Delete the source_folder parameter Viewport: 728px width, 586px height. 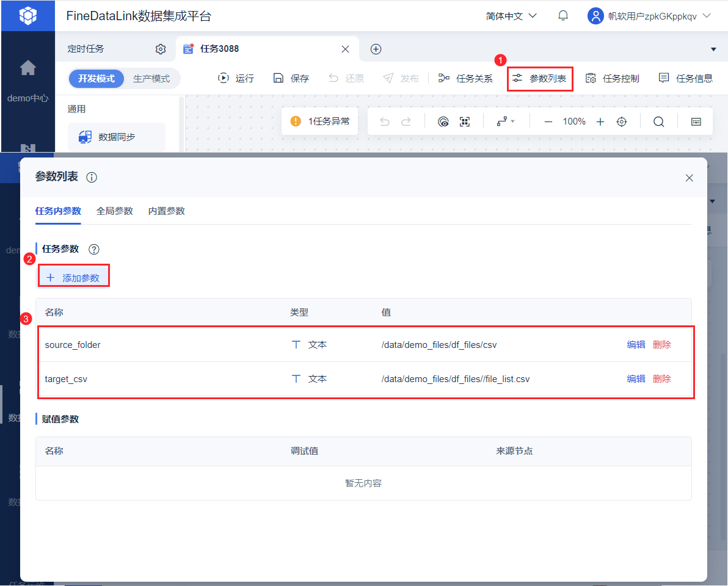(x=661, y=345)
